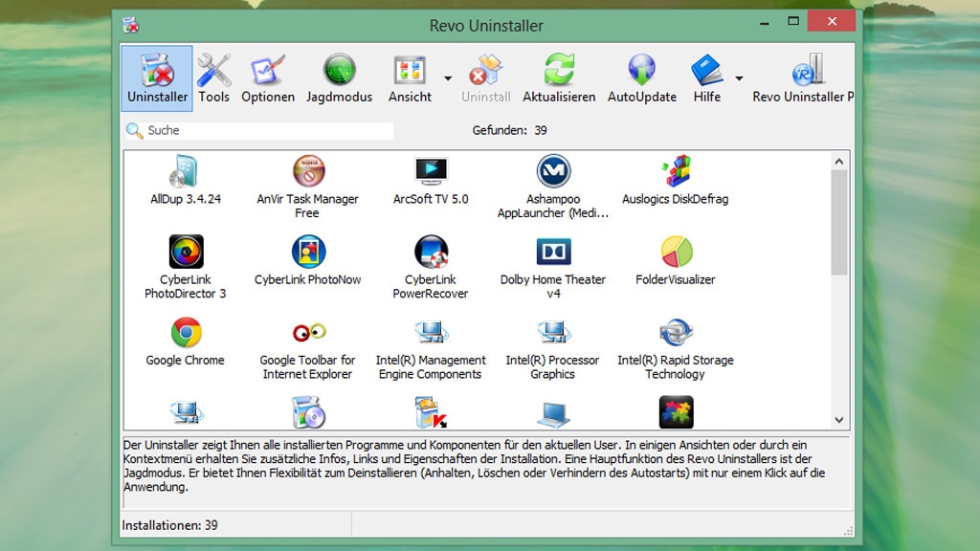Click the Revo Uninstaller title bar icon
Viewport: 980px width, 551px height.
pyautogui.click(x=130, y=25)
